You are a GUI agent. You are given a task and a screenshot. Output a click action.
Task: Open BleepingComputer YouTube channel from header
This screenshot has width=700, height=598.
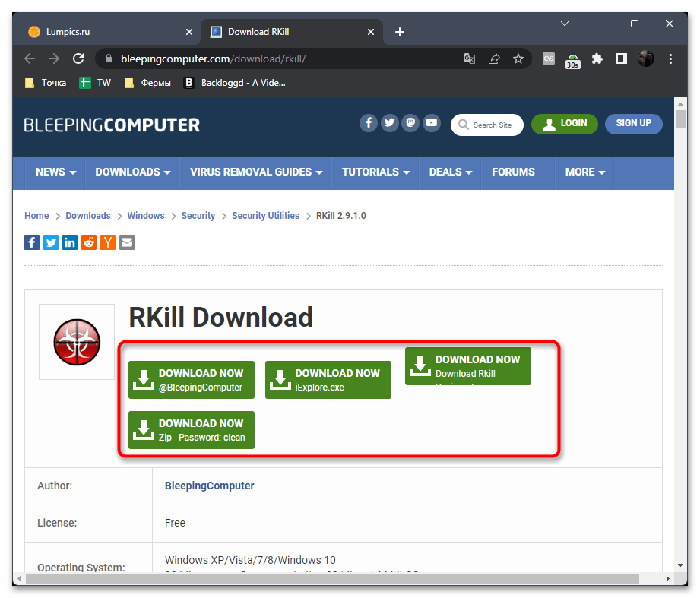[431, 123]
